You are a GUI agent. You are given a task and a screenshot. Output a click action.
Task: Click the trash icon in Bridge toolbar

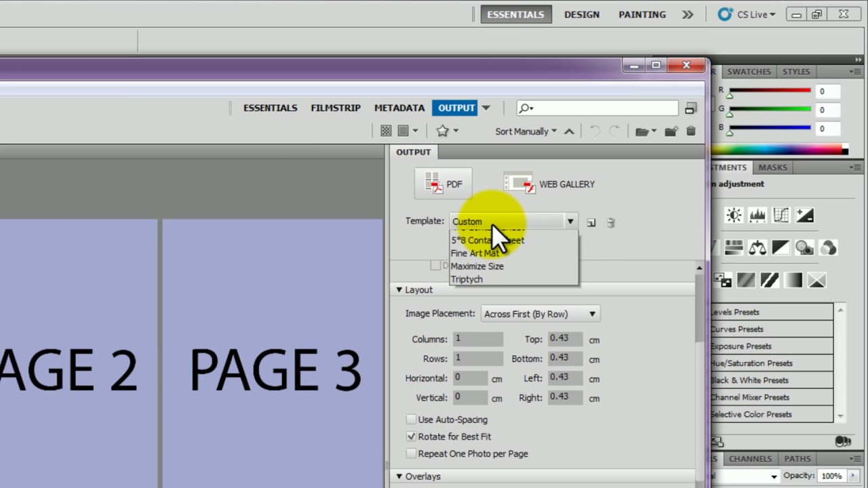pos(691,131)
